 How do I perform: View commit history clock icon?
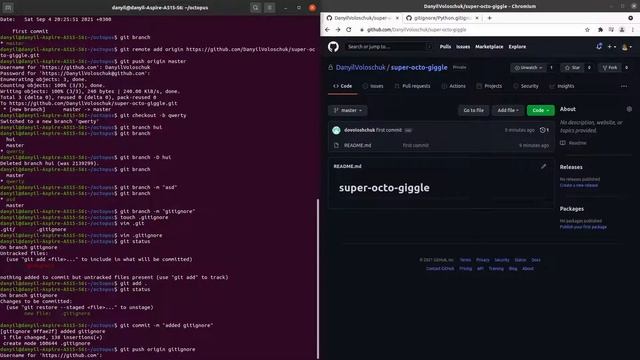(544, 130)
